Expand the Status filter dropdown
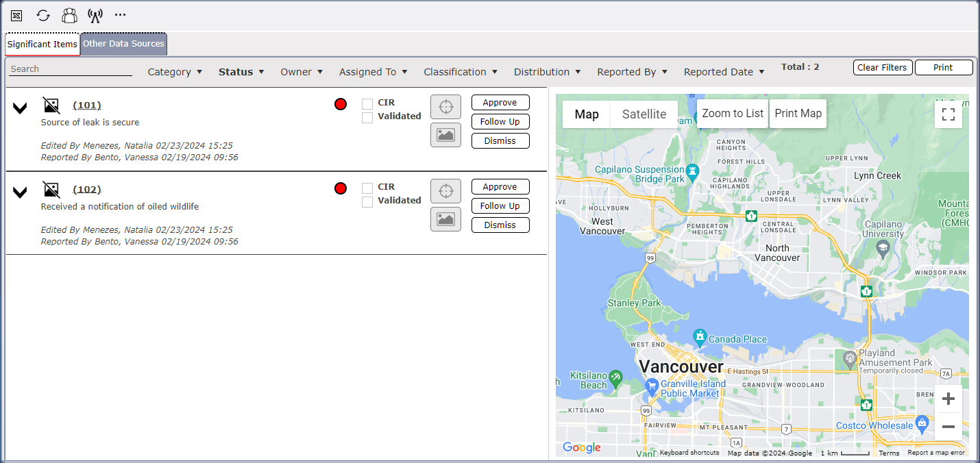This screenshot has width=980, height=463. (x=241, y=72)
